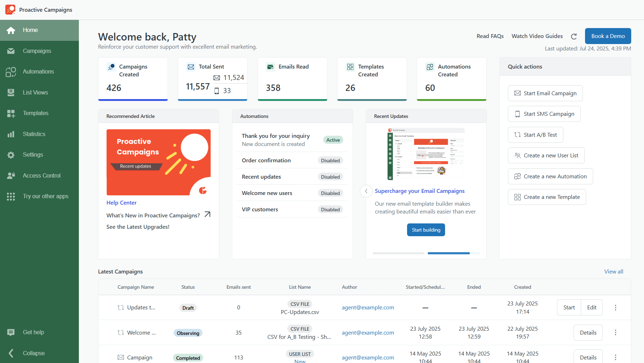Click Create a new Template button
Image resolution: width=644 pixels, height=363 pixels.
click(x=547, y=197)
